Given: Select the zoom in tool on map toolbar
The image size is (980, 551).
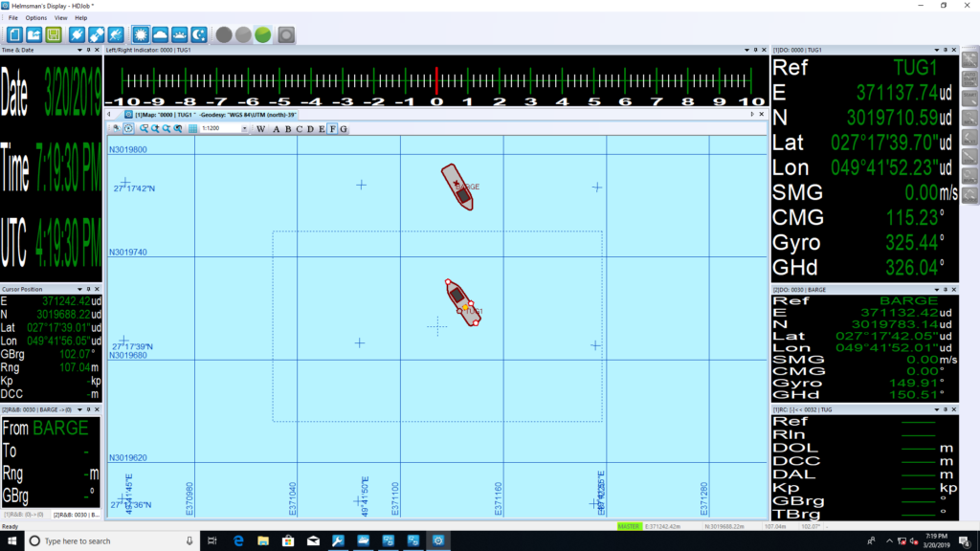Looking at the screenshot, I should point(155,128).
